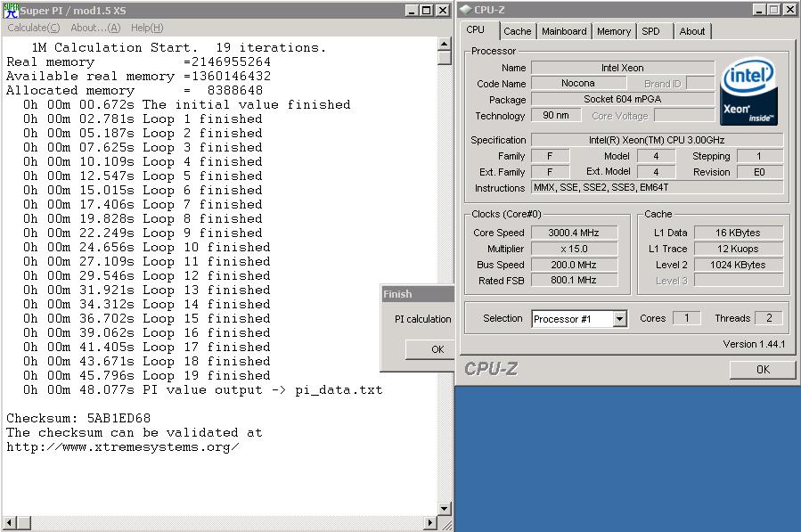This screenshot has width=801, height=532.
Task: Click the initial value finished line
Action: (186, 105)
